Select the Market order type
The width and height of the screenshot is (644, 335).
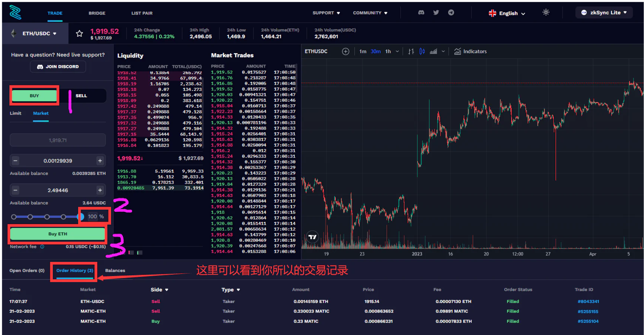pos(41,113)
